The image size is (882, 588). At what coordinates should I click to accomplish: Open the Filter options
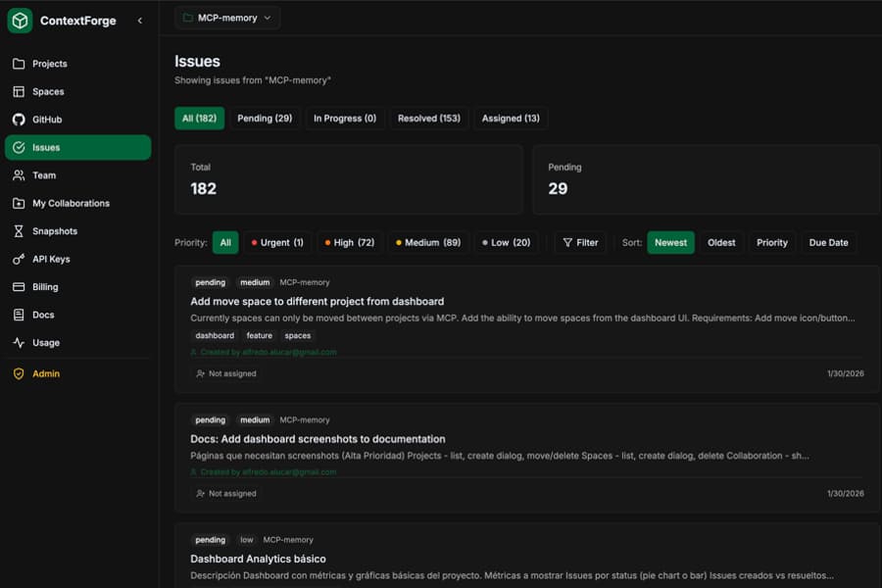[580, 242]
